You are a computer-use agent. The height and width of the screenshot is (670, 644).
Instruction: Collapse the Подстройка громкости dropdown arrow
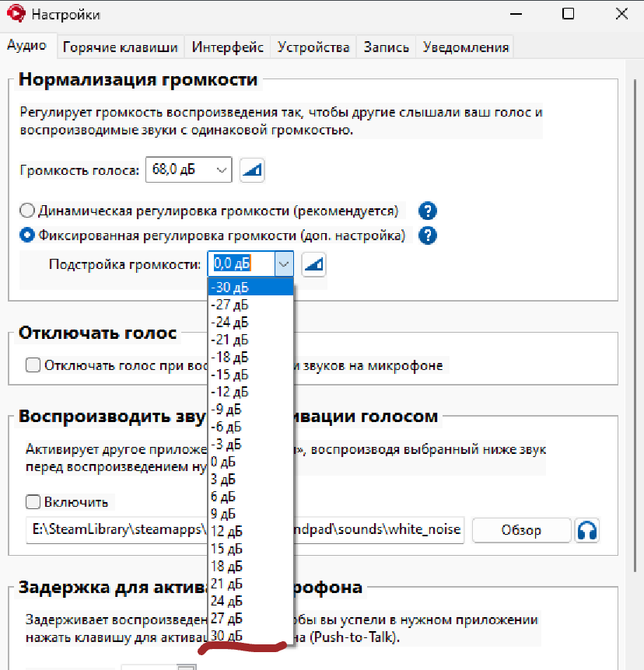point(284,264)
